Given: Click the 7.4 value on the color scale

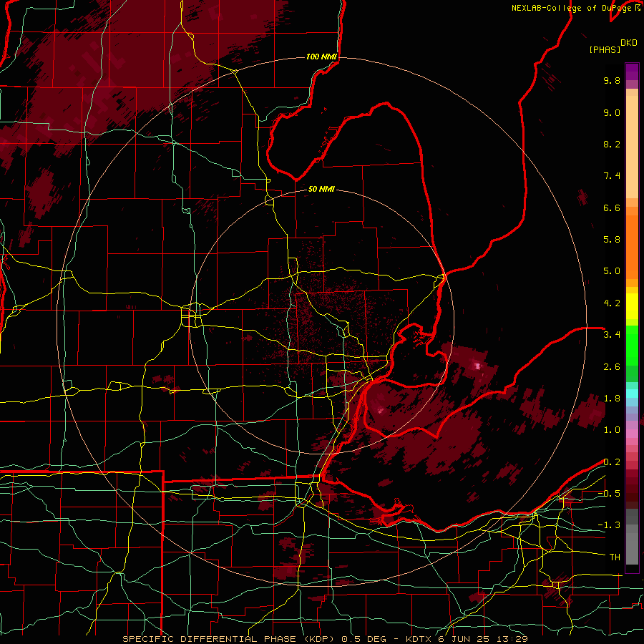Looking at the screenshot, I should point(612,176).
